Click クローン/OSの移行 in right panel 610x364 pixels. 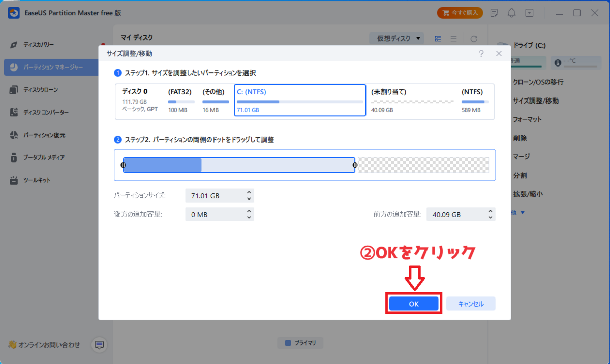(538, 82)
